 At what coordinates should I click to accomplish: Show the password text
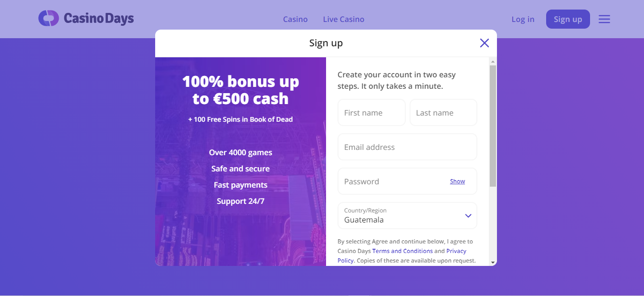pyautogui.click(x=457, y=181)
